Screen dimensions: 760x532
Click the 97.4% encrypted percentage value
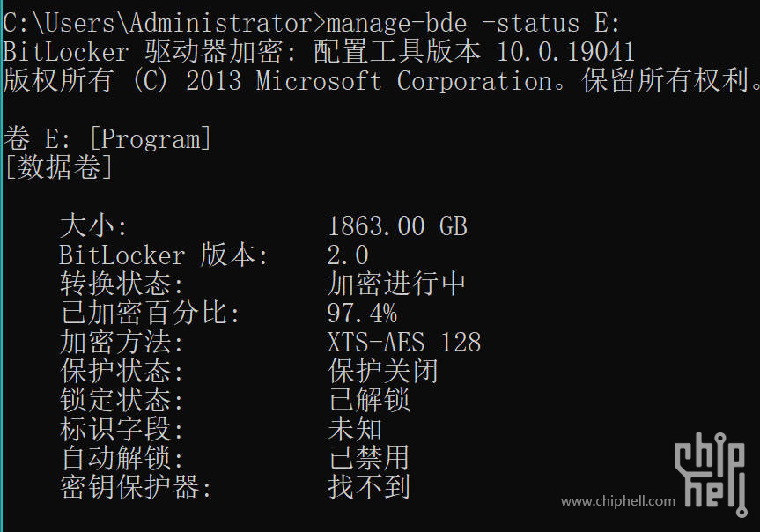click(x=362, y=313)
